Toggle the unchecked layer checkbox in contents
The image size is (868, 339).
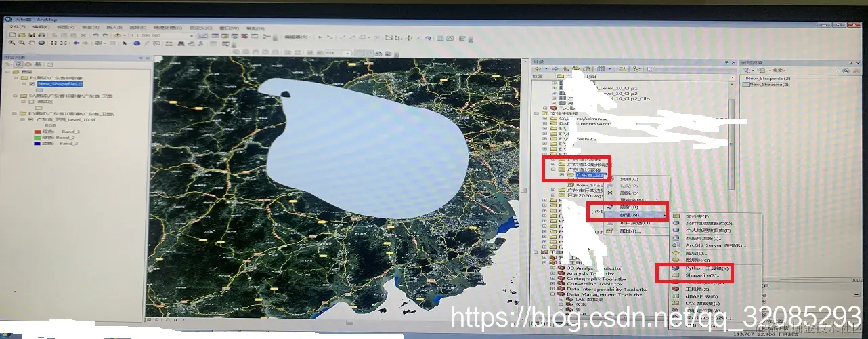[31, 102]
